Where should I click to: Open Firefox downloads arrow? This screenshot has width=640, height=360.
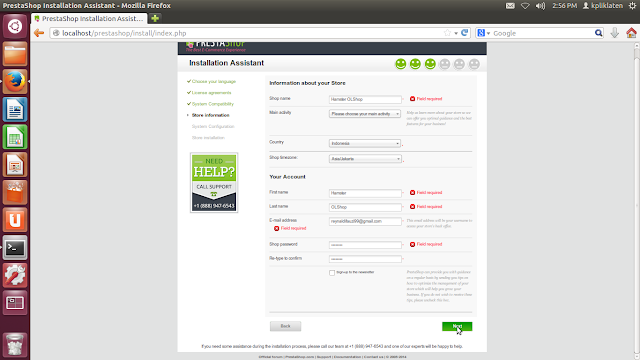[x=615, y=33]
